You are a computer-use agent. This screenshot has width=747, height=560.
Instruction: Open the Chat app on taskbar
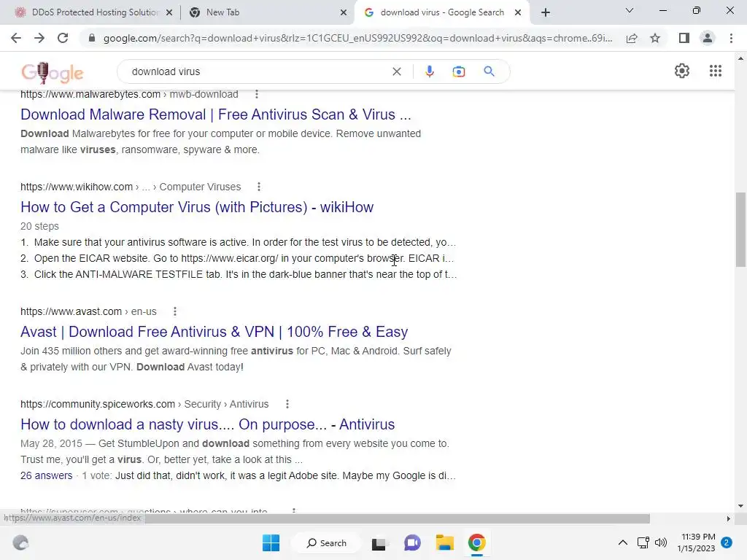tap(412, 542)
